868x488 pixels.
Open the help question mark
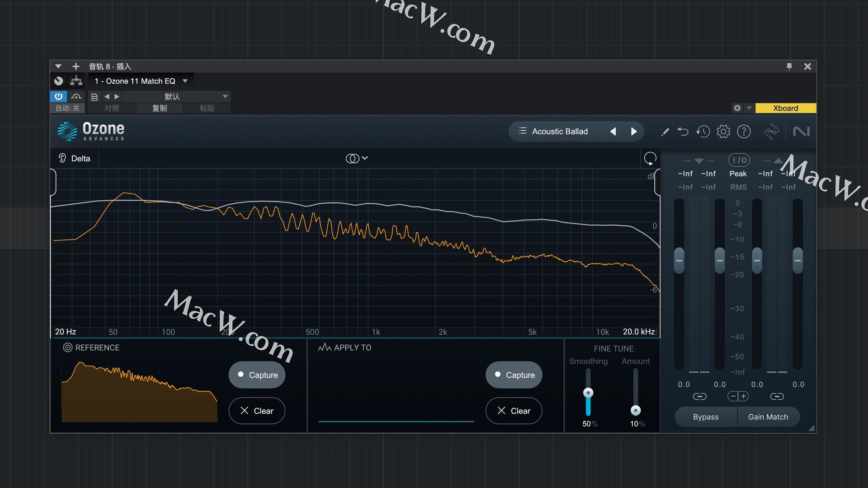point(744,131)
